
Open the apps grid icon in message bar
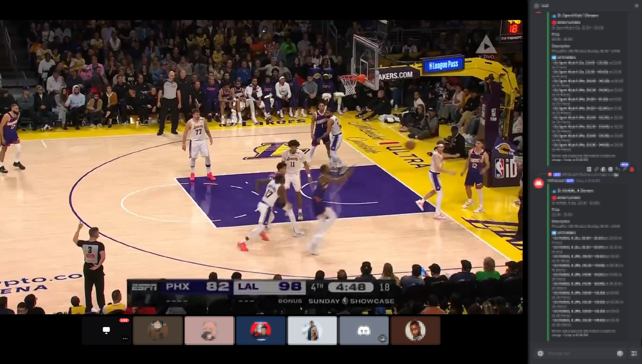(633, 353)
